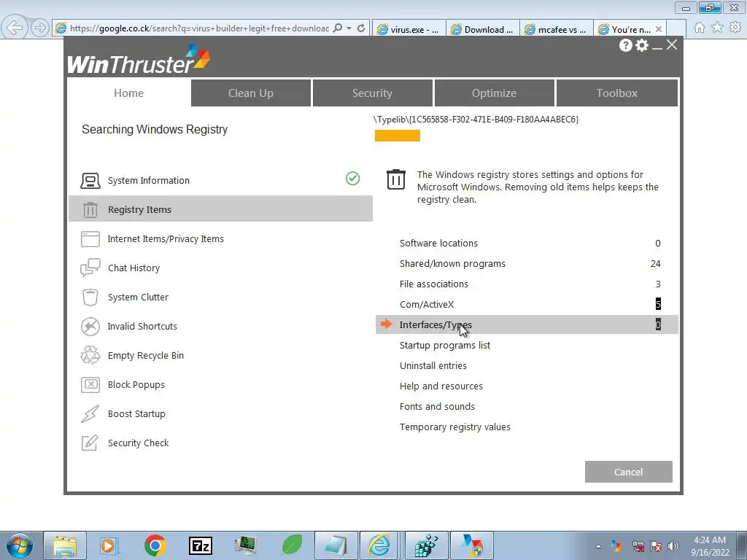The height and width of the screenshot is (560, 747).
Task: Click Internet Explorer taskbar icon
Action: tap(379, 545)
